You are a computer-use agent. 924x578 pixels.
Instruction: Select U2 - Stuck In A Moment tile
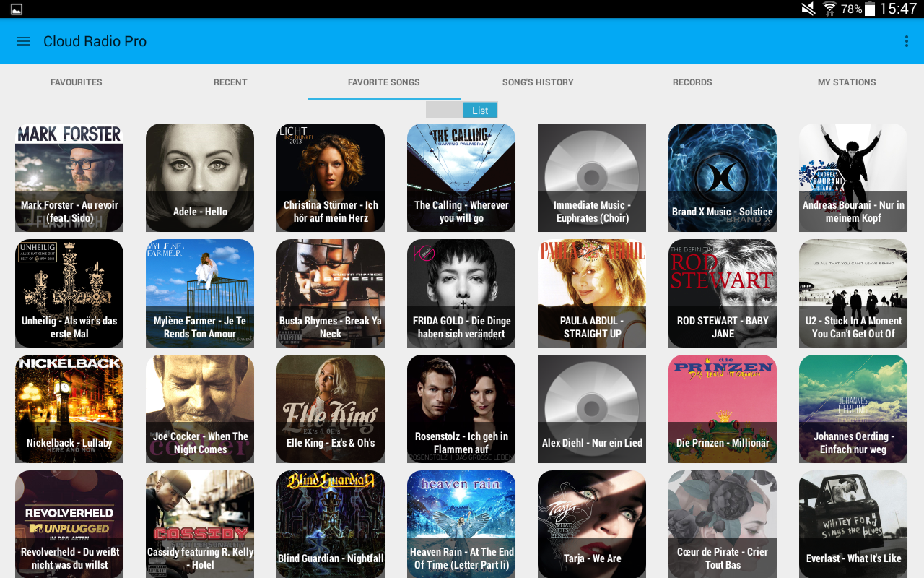853,293
